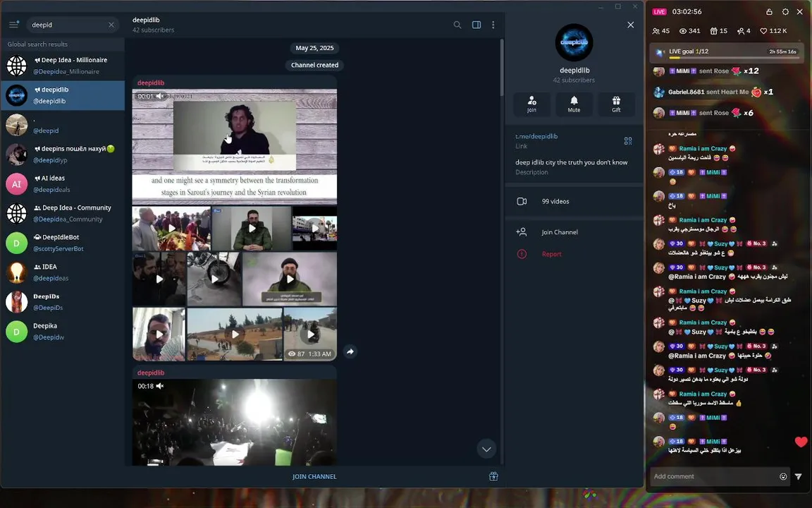Image resolution: width=812 pixels, height=508 pixels.
Task: Click the new followers count 4 in live
Action: (744, 31)
